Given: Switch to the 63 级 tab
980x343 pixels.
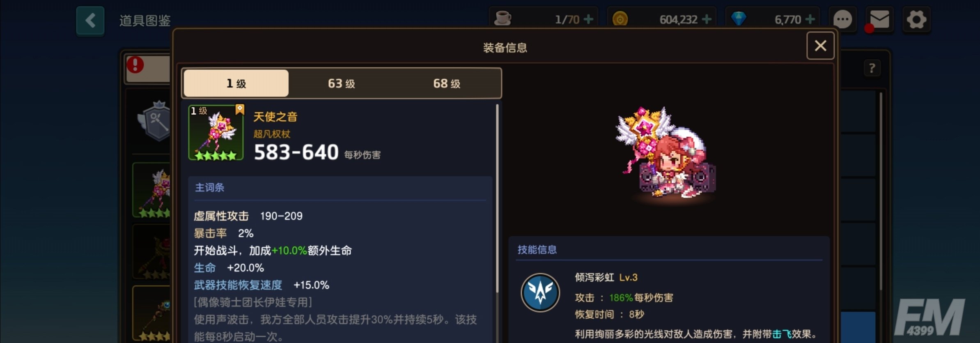Looking at the screenshot, I should (x=341, y=83).
